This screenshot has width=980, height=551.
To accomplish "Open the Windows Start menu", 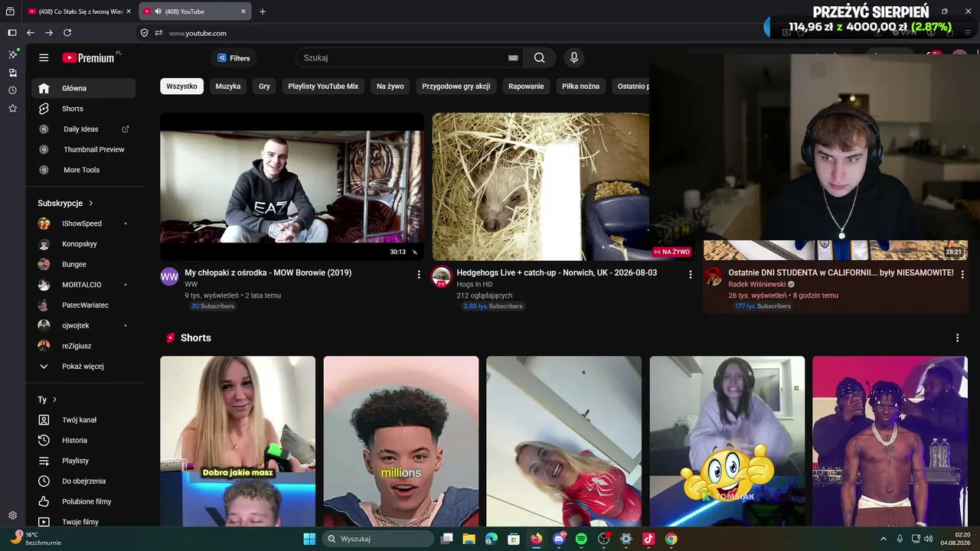I will click(309, 539).
